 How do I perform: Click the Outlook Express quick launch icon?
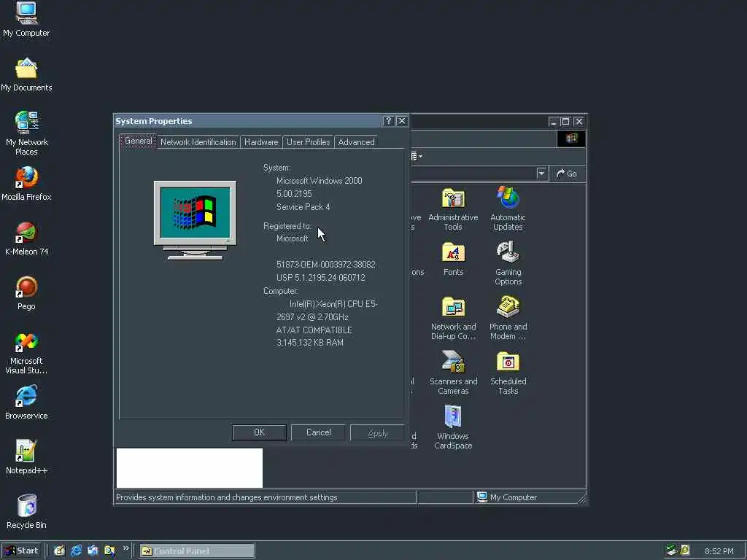pos(93,551)
